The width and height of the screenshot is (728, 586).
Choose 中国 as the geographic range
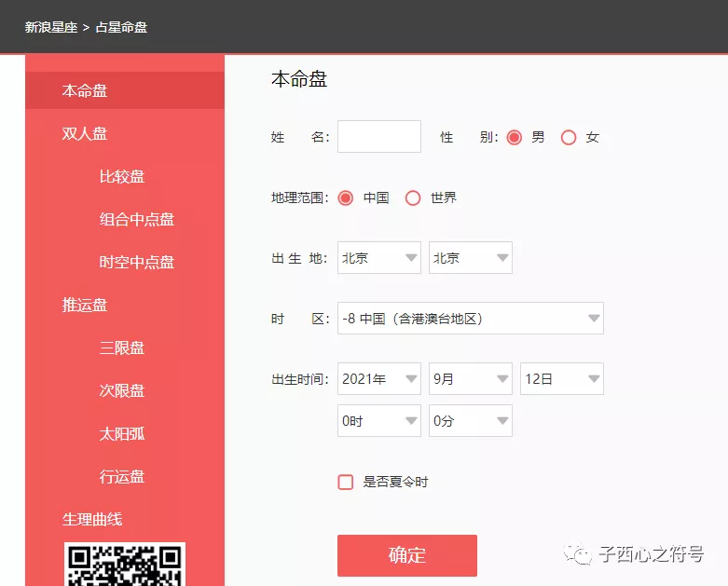click(346, 198)
